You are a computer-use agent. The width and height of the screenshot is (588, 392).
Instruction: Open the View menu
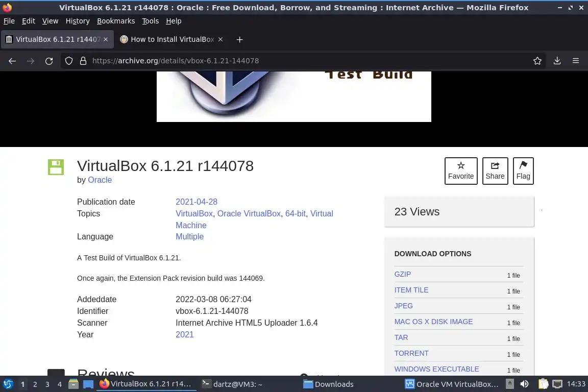click(50, 21)
